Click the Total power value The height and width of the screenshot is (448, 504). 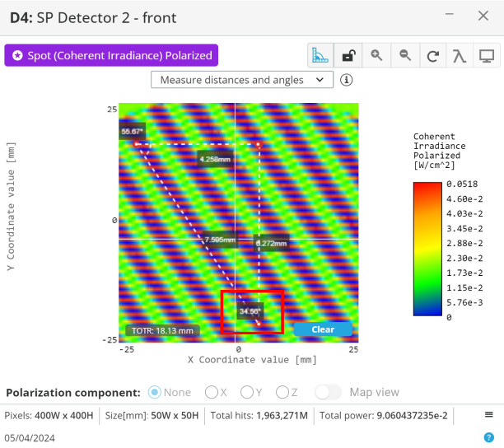pos(412,415)
